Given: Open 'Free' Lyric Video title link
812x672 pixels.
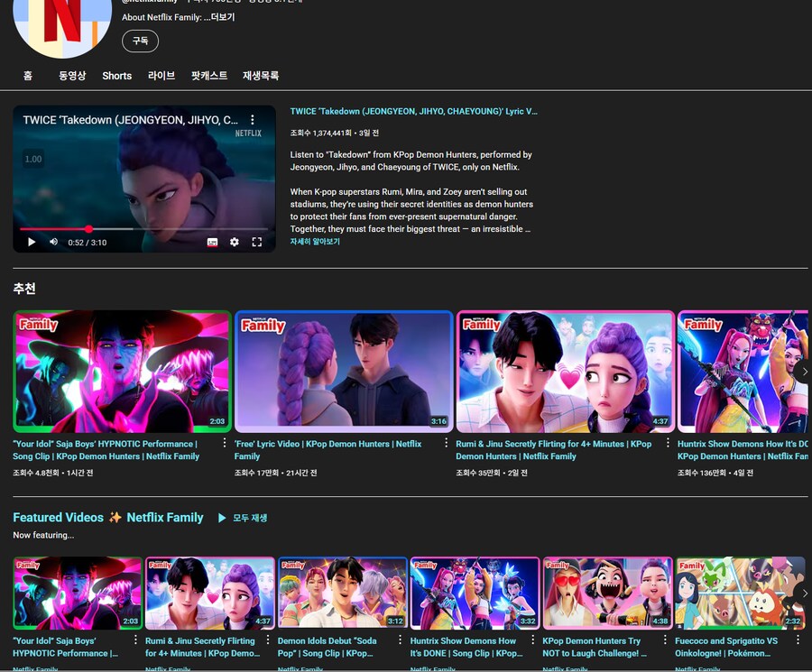Looking at the screenshot, I should pos(328,450).
